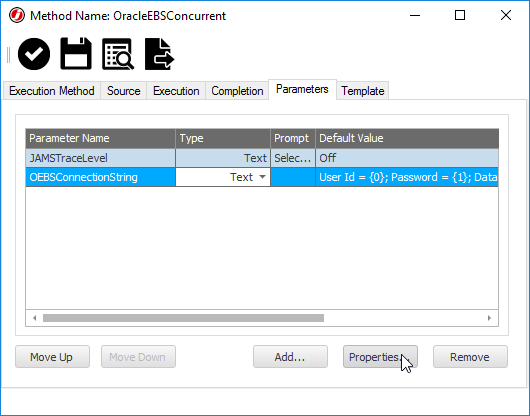Click the toolbar grip handle
This screenshot has width=530, height=416.
[8, 54]
